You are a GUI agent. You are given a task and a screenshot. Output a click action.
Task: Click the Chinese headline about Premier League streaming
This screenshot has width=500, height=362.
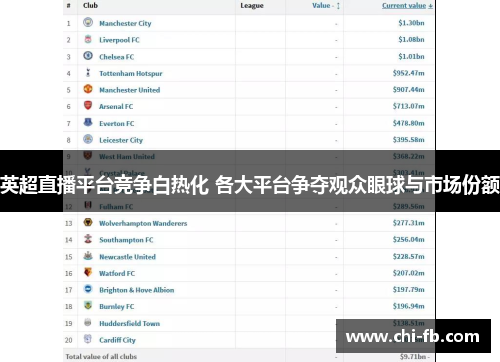point(250,184)
